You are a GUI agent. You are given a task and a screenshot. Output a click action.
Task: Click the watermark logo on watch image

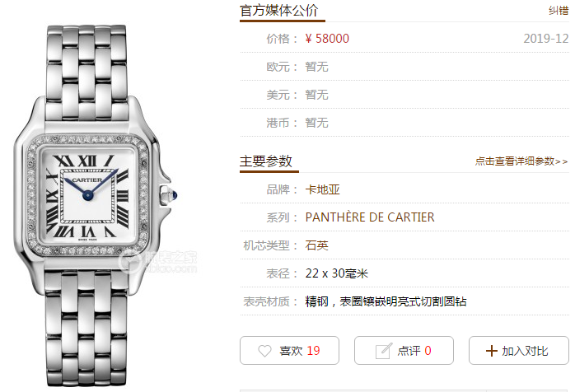[x=157, y=261]
